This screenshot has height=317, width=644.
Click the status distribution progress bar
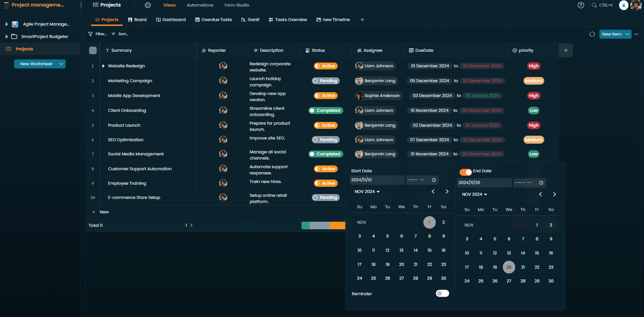pos(323,225)
